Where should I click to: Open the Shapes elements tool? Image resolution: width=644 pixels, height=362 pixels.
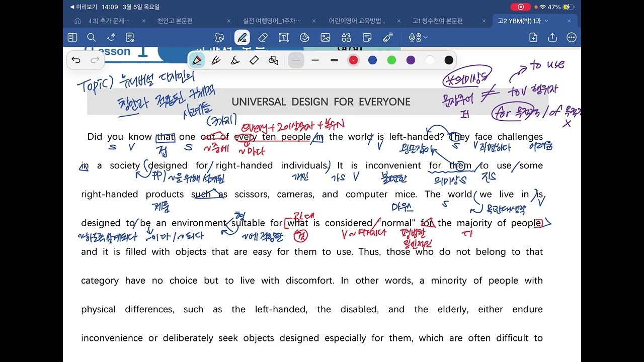pyautogui.click(x=346, y=37)
